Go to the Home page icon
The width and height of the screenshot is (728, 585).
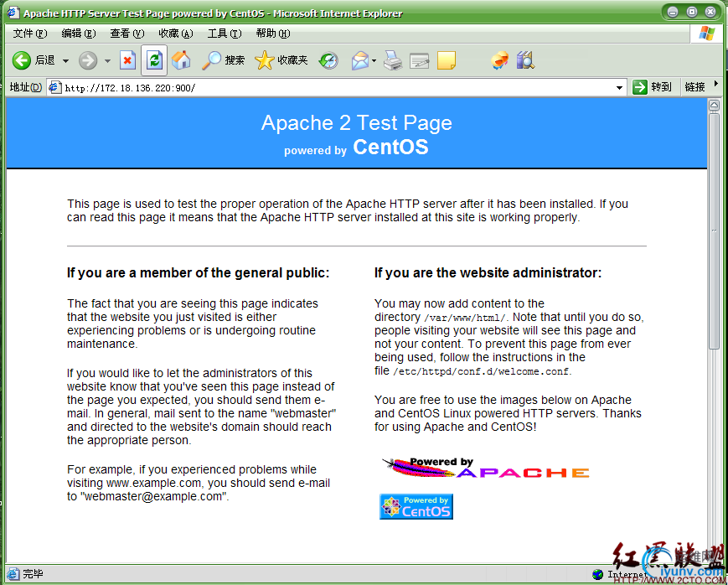click(x=181, y=60)
